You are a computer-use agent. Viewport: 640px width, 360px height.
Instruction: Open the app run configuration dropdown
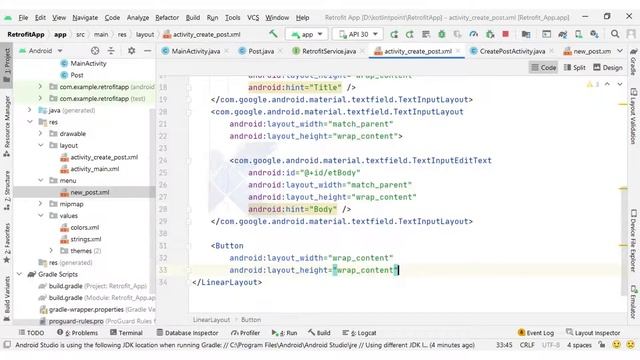(x=306, y=34)
